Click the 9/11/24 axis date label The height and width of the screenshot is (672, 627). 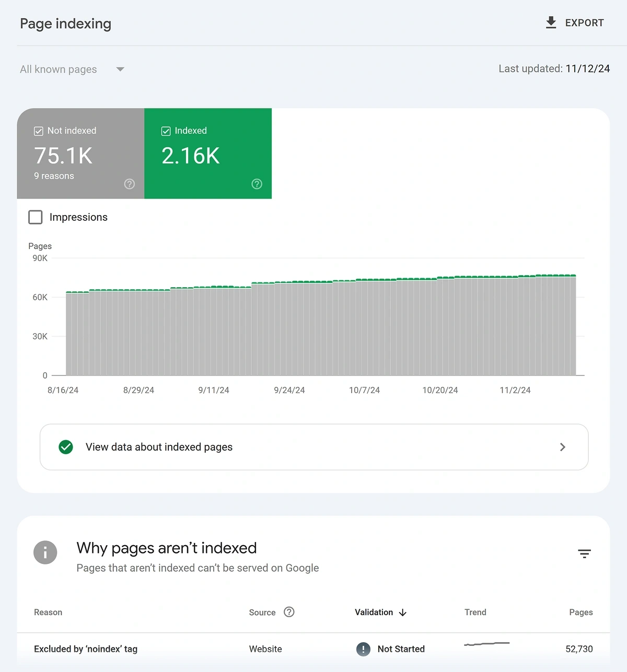[214, 390]
